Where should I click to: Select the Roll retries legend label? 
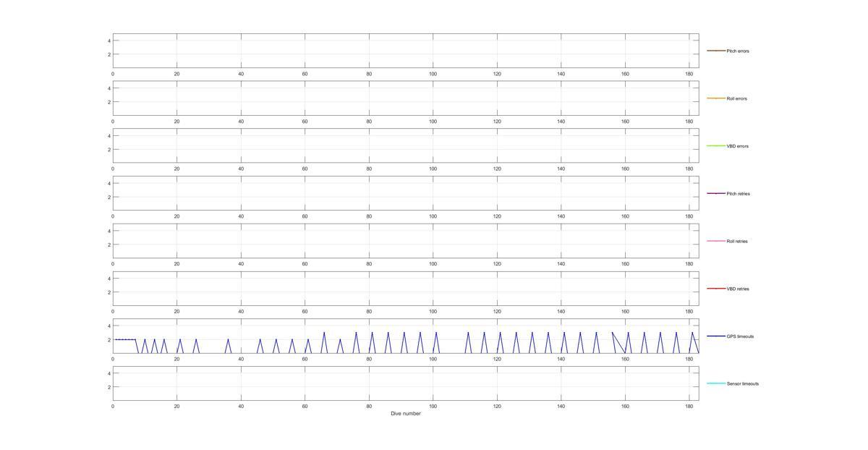737,242
